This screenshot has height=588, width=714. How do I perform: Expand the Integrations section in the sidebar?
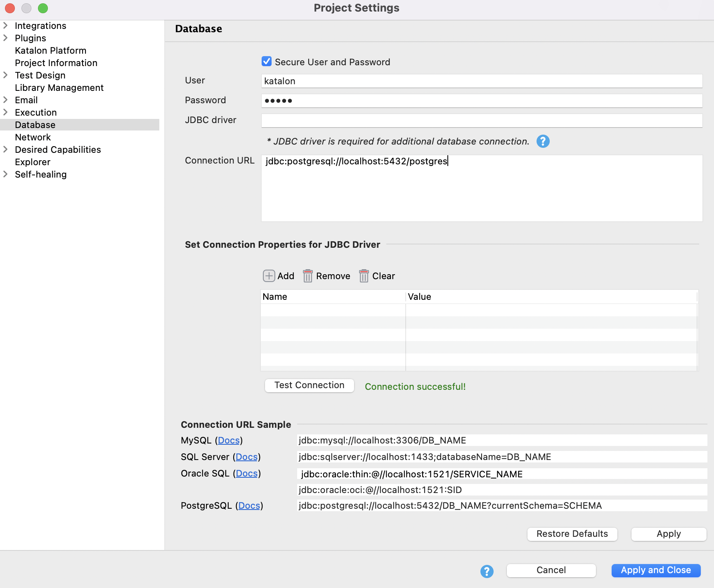(x=6, y=25)
